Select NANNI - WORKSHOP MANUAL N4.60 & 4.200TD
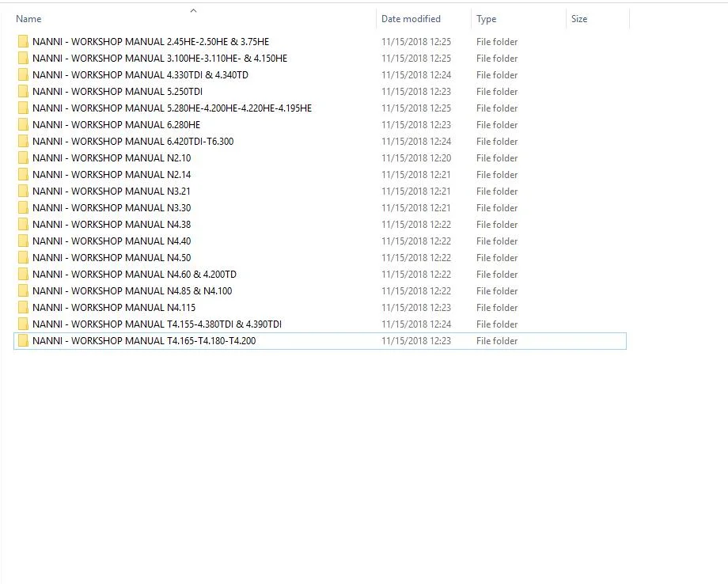728x584 pixels. point(135,275)
